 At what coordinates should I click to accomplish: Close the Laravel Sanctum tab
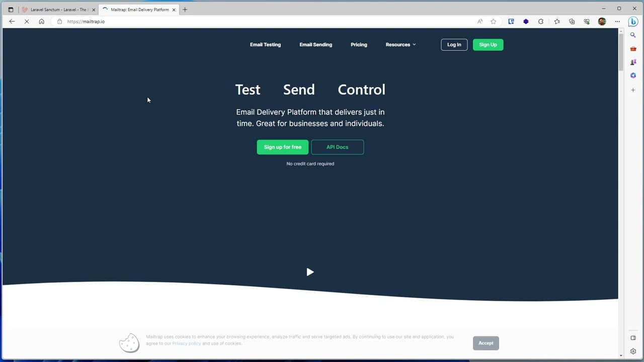[94, 10]
